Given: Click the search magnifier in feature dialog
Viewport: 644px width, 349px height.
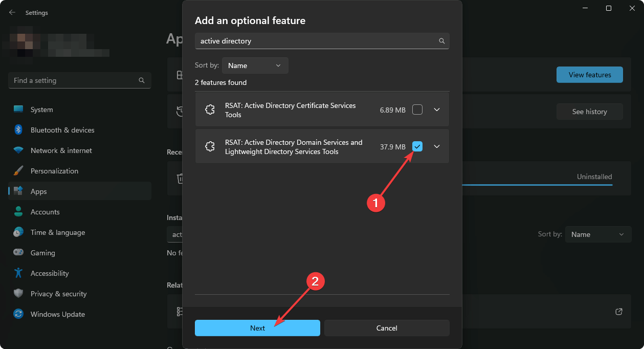Looking at the screenshot, I should point(442,41).
